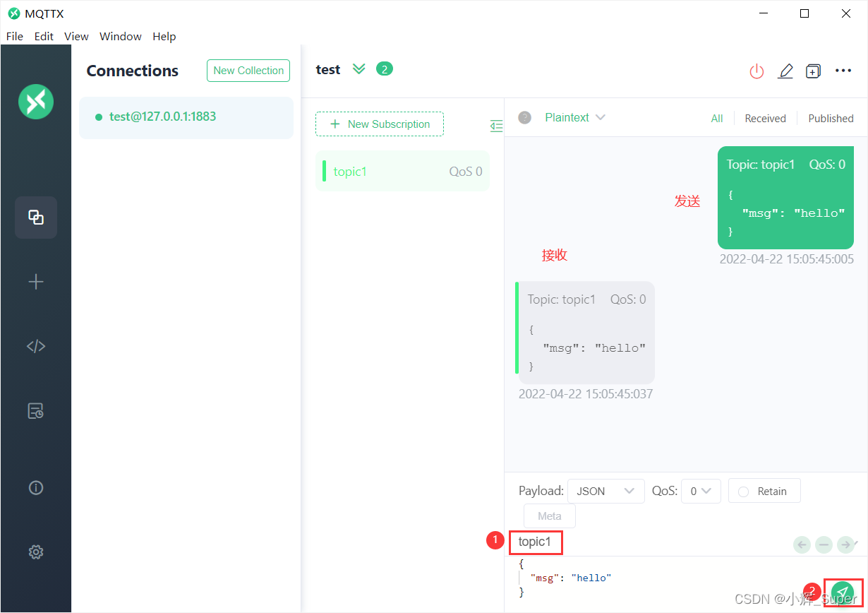Edit the connection with pencil icon
868x613 pixels.
[x=785, y=71]
